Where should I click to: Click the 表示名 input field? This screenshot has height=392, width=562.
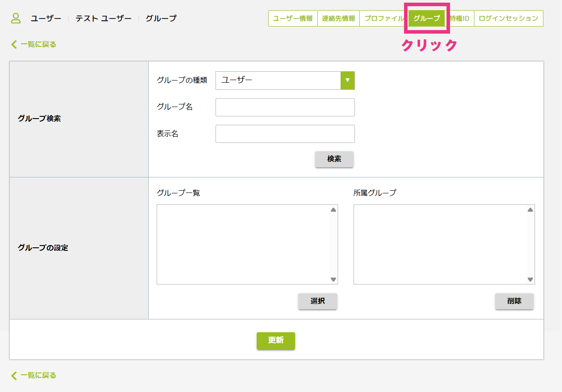pyautogui.click(x=285, y=134)
